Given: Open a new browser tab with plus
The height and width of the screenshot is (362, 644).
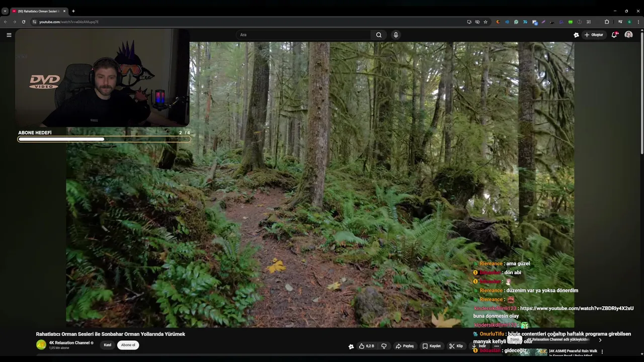Looking at the screenshot, I should click(73, 11).
